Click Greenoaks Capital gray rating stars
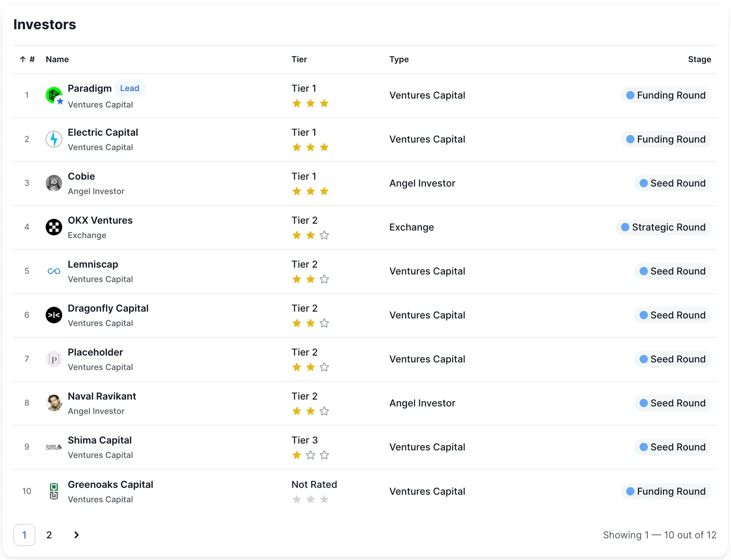731x560 pixels. (x=310, y=499)
